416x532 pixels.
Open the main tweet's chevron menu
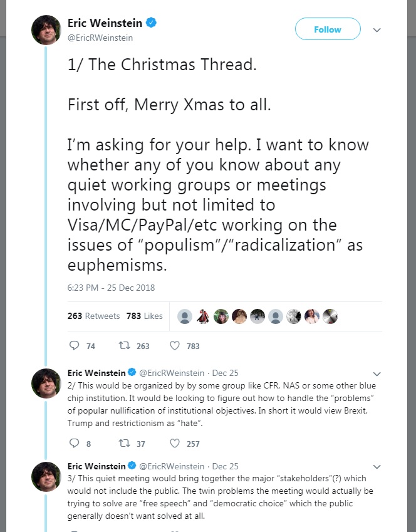[x=377, y=29]
